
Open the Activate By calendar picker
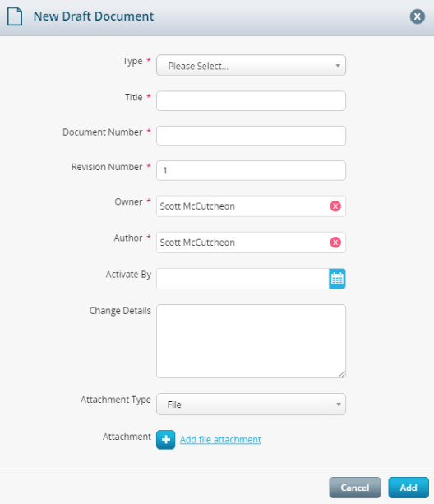337,279
